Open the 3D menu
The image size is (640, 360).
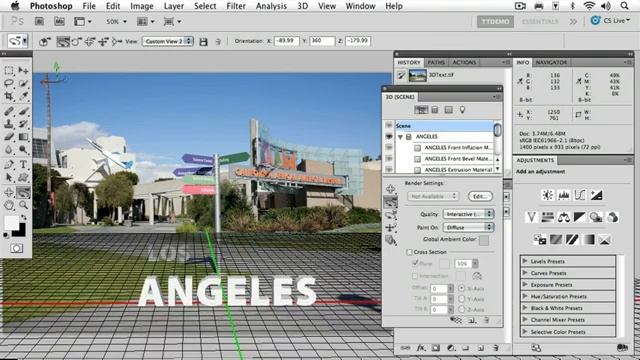(x=302, y=6)
